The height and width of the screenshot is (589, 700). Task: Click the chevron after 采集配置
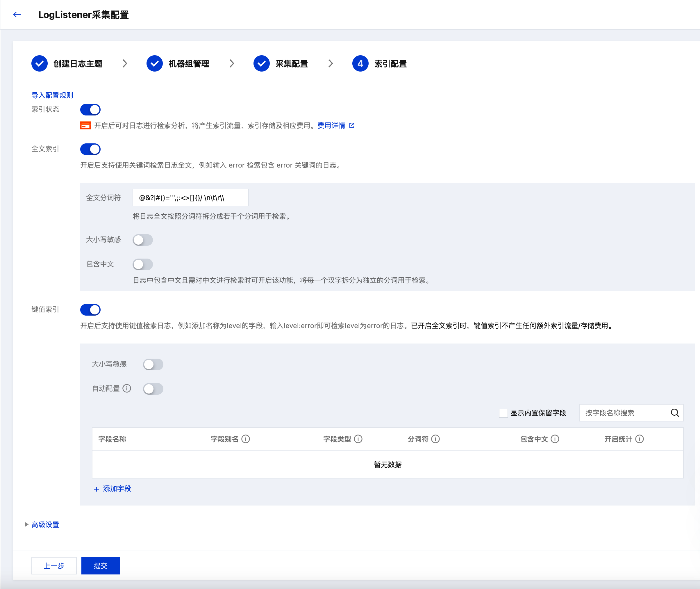point(331,63)
